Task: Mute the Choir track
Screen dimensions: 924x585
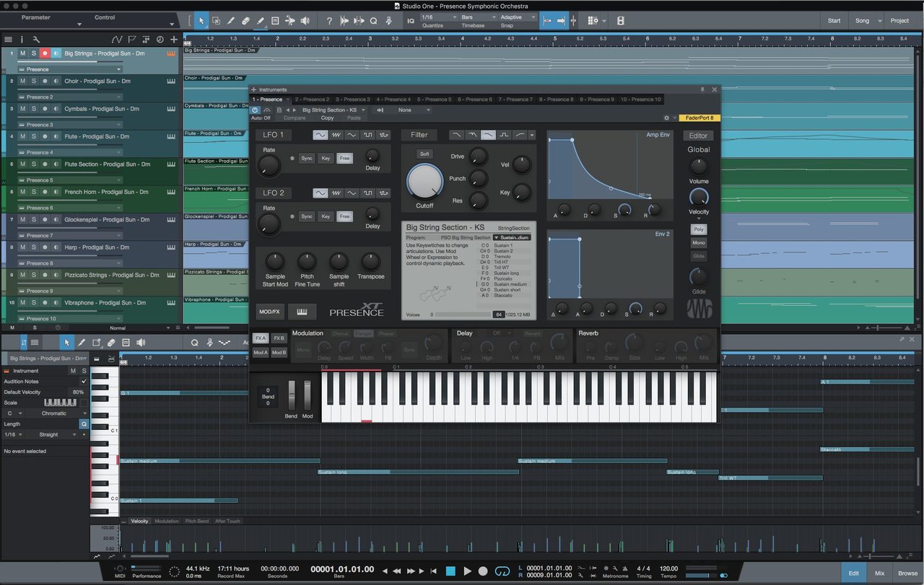Action: coord(22,81)
